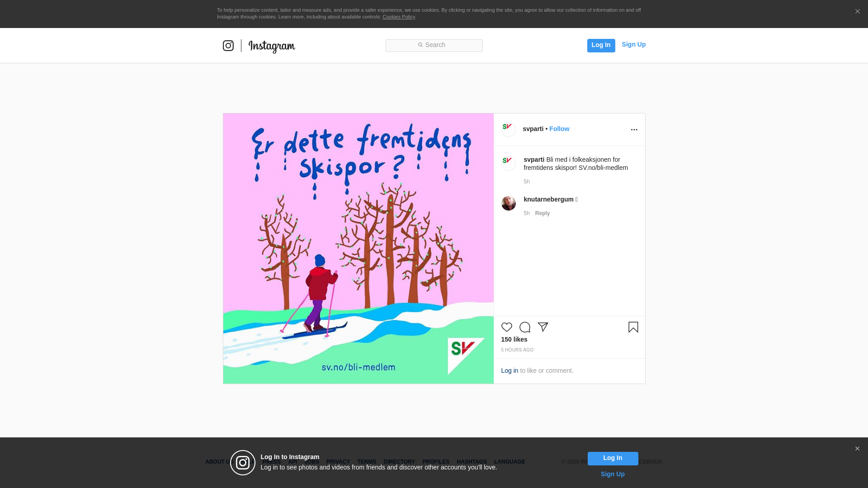Like the post with the heart icon
Image resolution: width=868 pixels, height=488 pixels.
click(507, 327)
